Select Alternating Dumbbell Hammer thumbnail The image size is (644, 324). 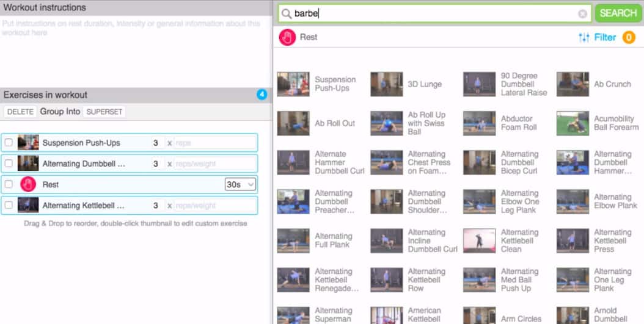pyautogui.click(x=573, y=162)
